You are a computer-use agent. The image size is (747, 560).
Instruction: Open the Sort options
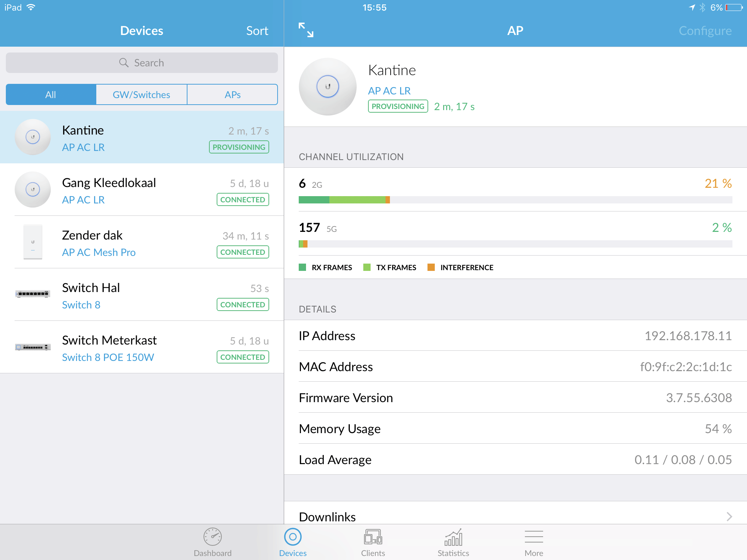click(257, 31)
